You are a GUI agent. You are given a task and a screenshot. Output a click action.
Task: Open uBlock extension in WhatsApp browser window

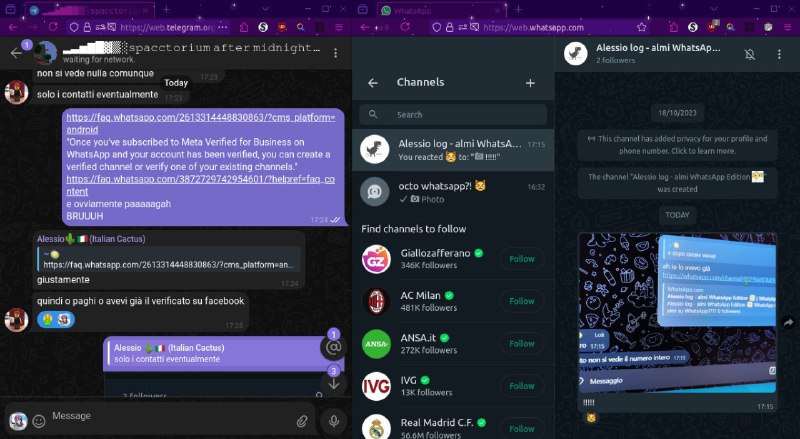(x=712, y=27)
